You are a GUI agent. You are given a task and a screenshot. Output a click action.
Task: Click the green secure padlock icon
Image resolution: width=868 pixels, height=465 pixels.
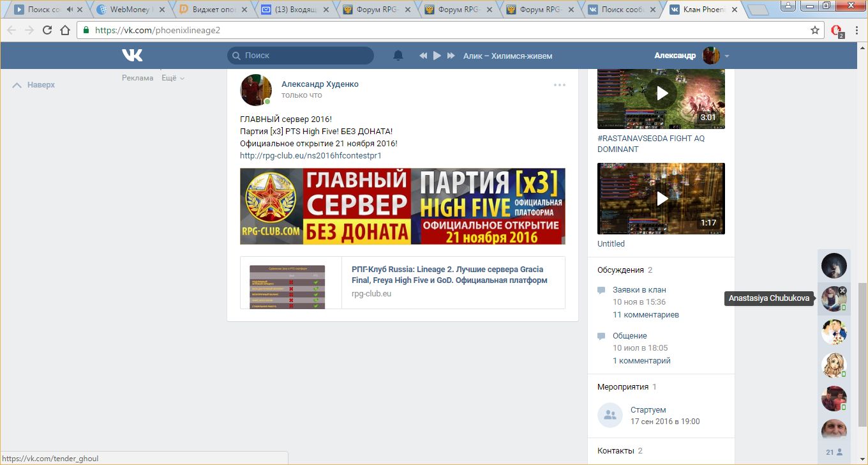(x=87, y=30)
